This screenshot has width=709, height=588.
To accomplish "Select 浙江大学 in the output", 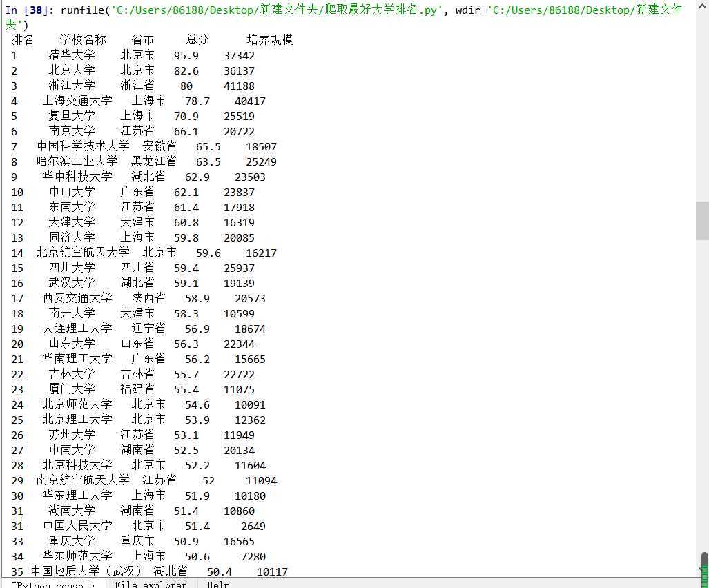I will coord(72,86).
